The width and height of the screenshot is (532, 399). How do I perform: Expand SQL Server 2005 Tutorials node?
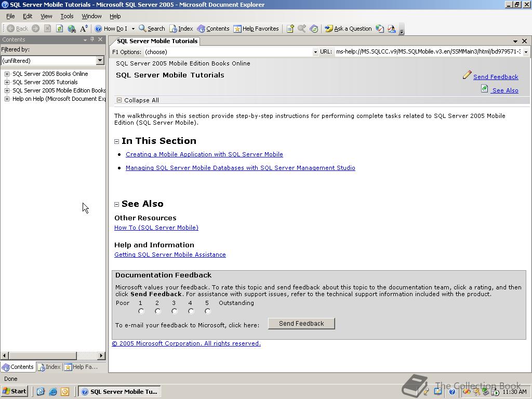pyautogui.click(x=7, y=82)
